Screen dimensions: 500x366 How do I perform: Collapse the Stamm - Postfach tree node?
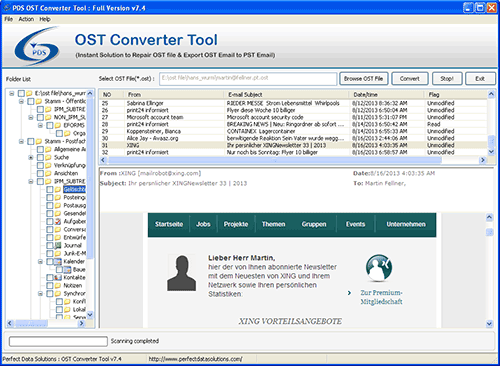coord(21,141)
